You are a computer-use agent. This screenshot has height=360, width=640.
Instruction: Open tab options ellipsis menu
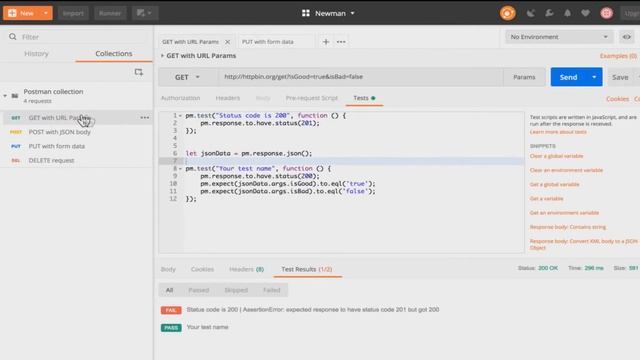[x=341, y=42]
